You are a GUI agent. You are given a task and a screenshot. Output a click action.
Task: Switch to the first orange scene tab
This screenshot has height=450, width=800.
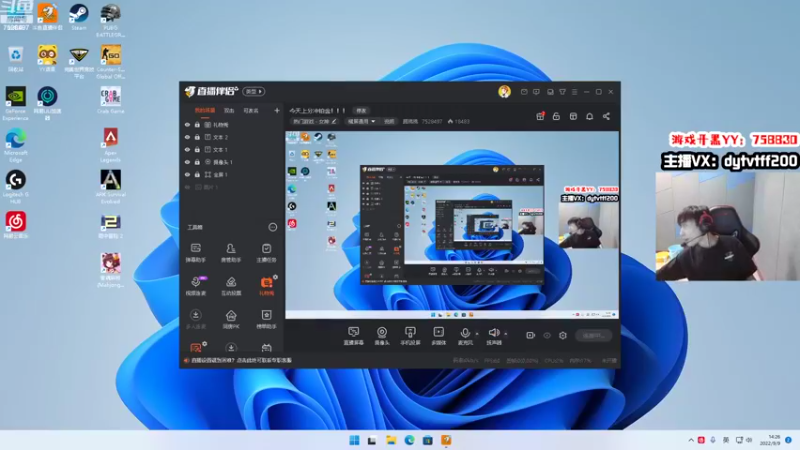(205, 111)
